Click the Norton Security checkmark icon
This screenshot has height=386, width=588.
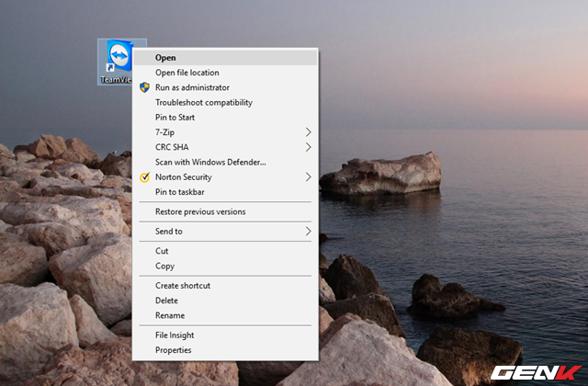pos(143,176)
